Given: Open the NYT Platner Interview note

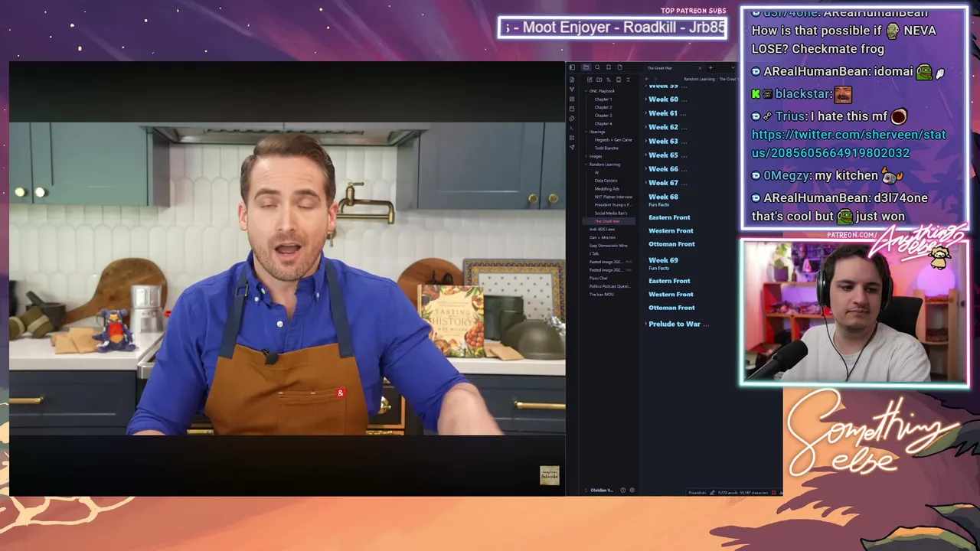Looking at the screenshot, I should tap(613, 197).
